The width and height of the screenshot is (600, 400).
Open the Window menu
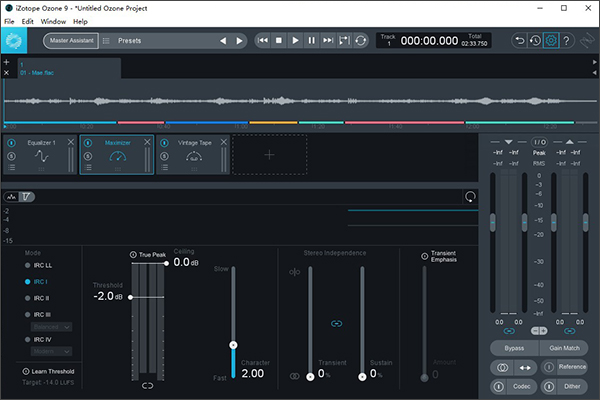(54, 21)
